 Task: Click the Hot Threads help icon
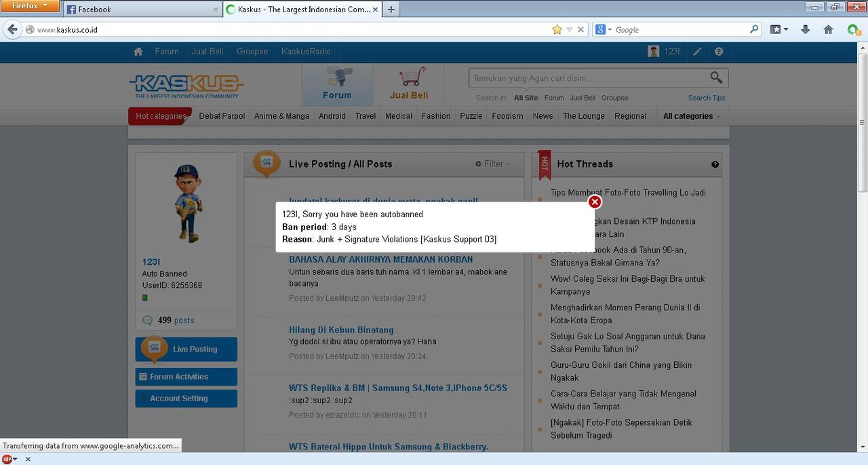click(x=715, y=164)
